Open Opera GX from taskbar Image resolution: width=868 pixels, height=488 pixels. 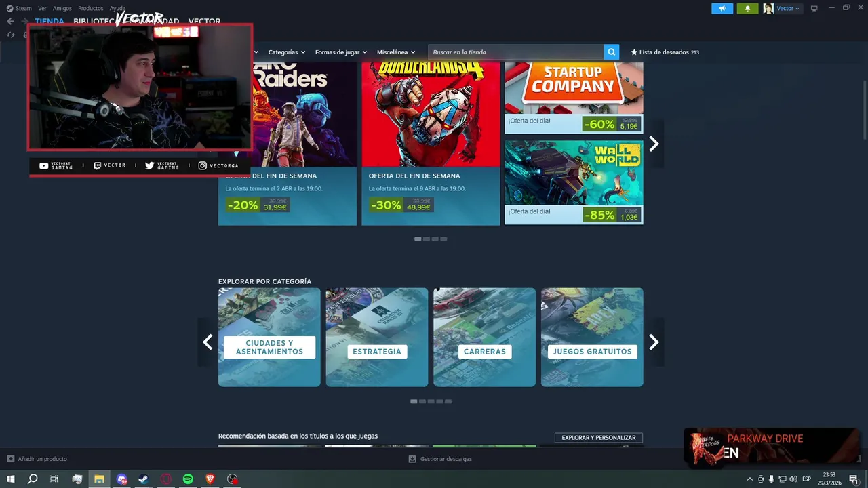click(166, 479)
